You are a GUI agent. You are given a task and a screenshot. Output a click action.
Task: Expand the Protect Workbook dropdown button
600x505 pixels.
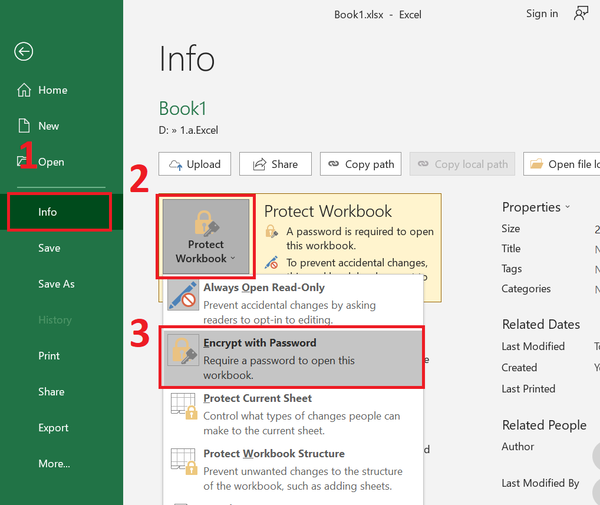pyautogui.click(x=206, y=236)
